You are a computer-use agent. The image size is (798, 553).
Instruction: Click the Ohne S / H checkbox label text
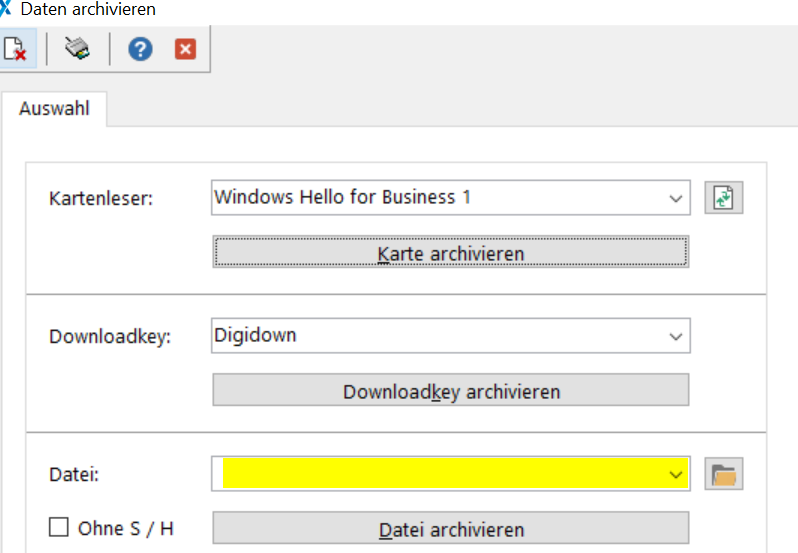pyautogui.click(x=125, y=528)
